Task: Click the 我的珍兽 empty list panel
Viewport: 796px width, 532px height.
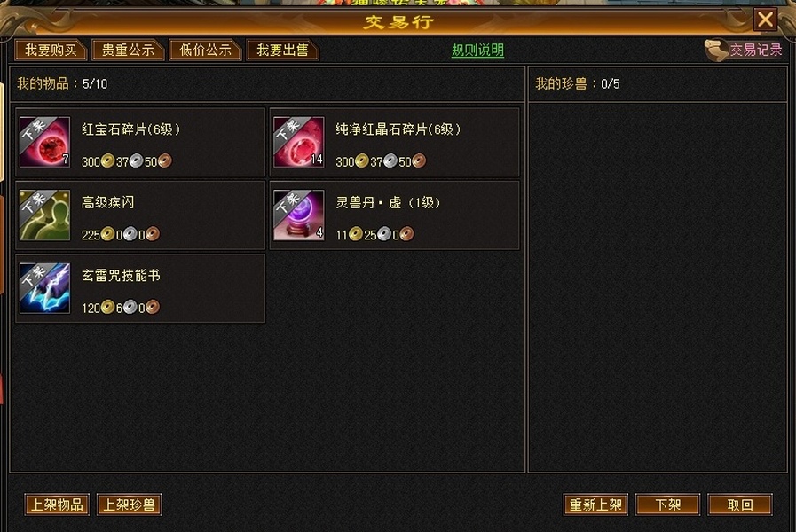Action: point(658,287)
